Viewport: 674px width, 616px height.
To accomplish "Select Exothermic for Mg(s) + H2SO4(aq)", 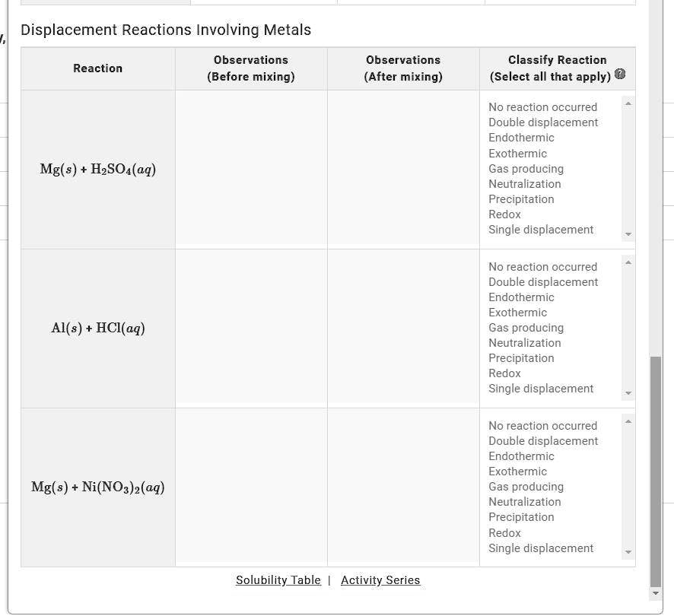I will (x=517, y=153).
